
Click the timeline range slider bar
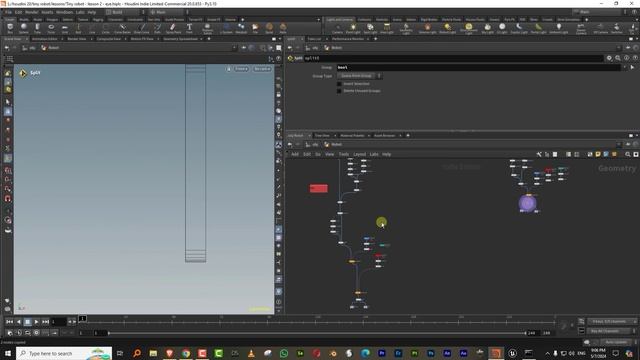317,333
